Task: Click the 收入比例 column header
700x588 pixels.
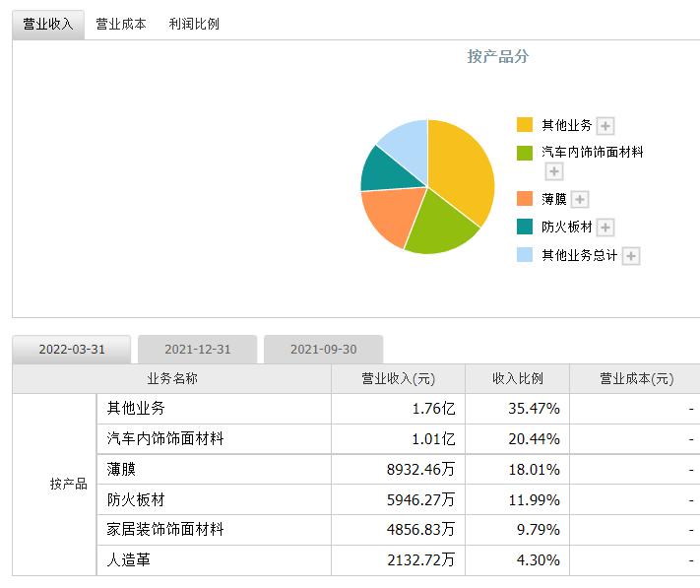Action: coord(518,378)
